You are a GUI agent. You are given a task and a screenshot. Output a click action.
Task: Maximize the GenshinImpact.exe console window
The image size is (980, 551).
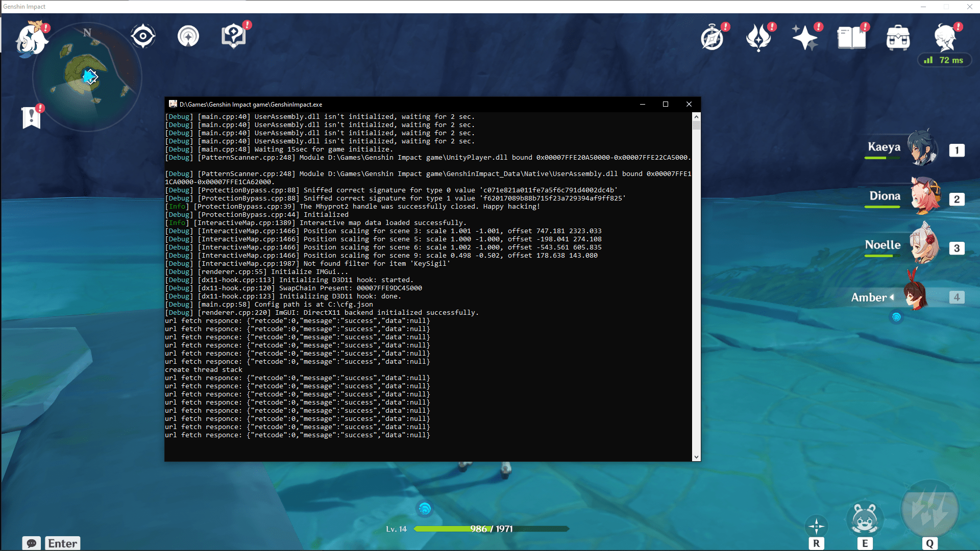pyautogui.click(x=666, y=104)
